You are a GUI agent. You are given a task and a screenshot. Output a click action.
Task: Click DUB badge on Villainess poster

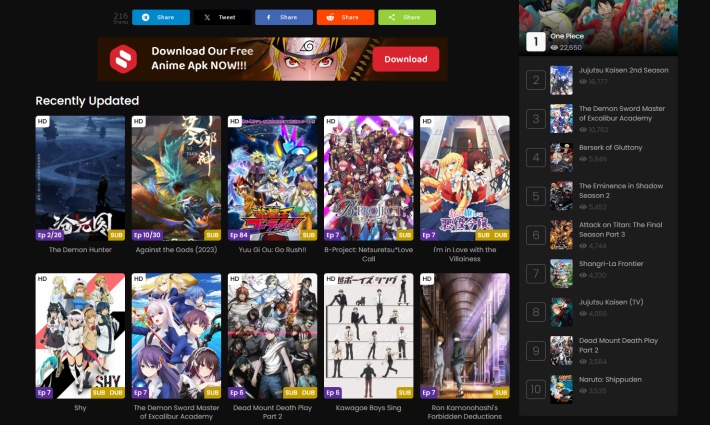pos(500,235)
